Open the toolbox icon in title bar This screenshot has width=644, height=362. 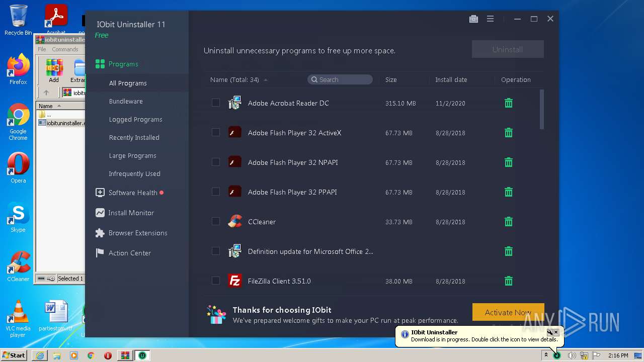(473, 19)
